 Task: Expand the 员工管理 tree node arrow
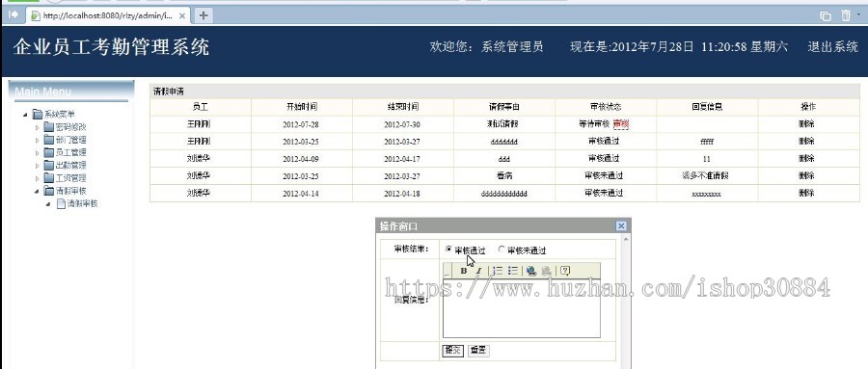(37, 153)
